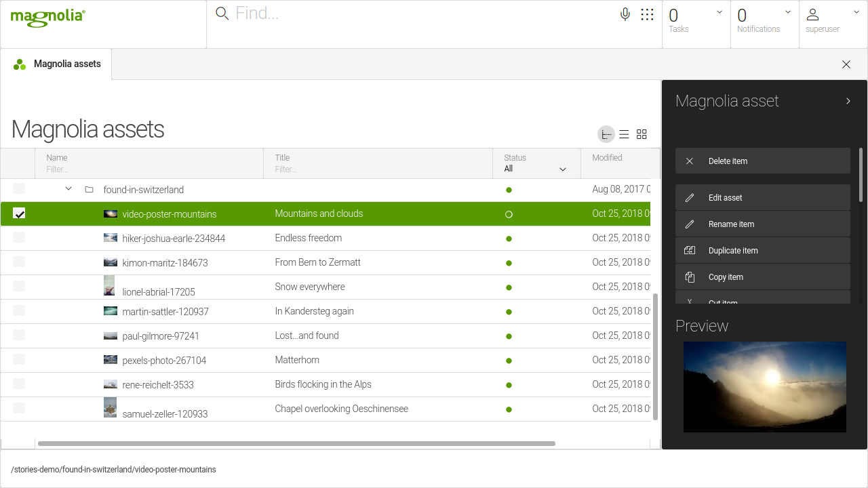Click the microphone voice search icon
This screenshot has height=488, width=868.
point(625,14)
